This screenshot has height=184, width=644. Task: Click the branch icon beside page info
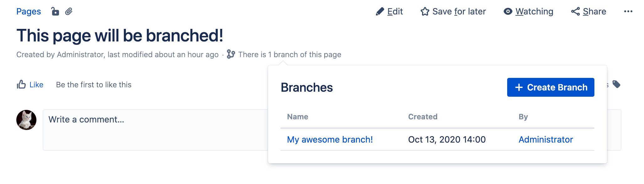pyautogui.click(x=231, y=54)
